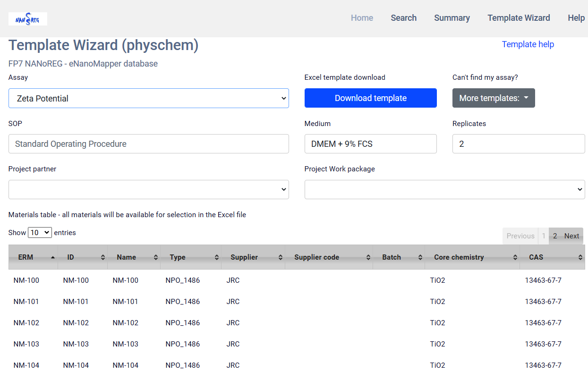This screenshot has width=588, height=372.
Task: Sort table by Batch column
Action: point(399,257)
